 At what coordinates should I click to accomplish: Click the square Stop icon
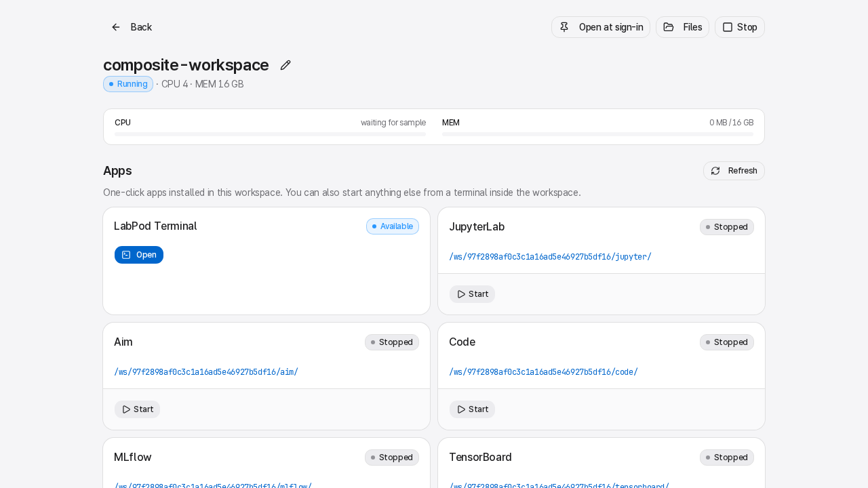coord(728,27)
